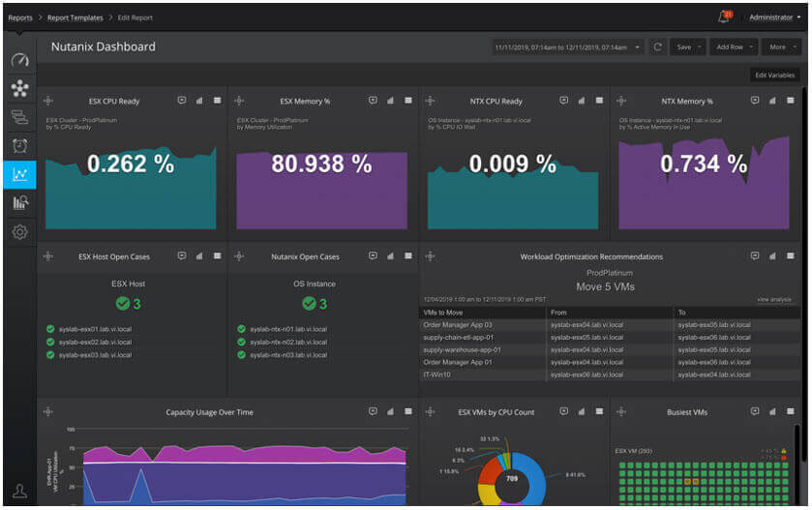Image resolution: width=812 pixels, height=510 pixels.
Task: Select supply-chain-etl-app-01 row
Action: (x=609, y=337)
